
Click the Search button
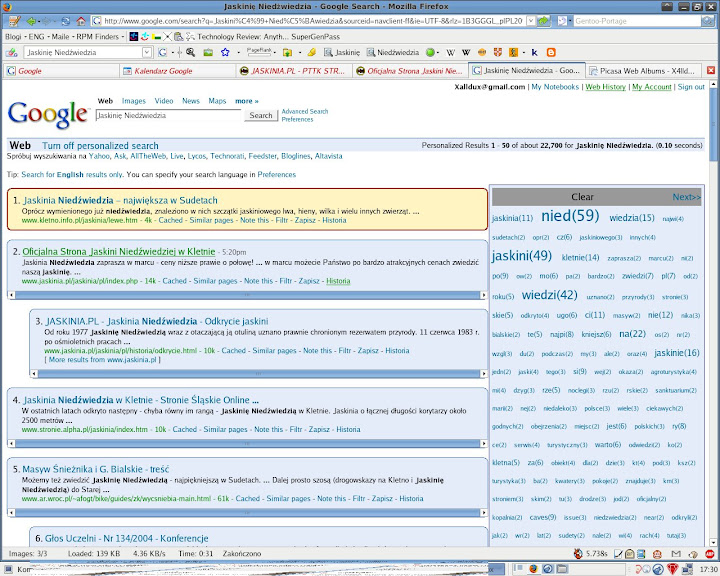[261, 115]
